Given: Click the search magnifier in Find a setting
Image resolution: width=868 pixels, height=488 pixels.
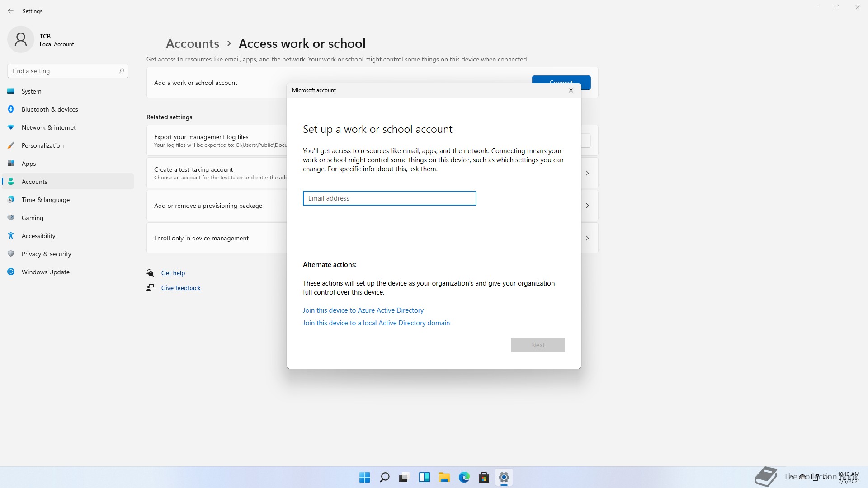Looking at the screenshot, I should [x=121, y=71].
